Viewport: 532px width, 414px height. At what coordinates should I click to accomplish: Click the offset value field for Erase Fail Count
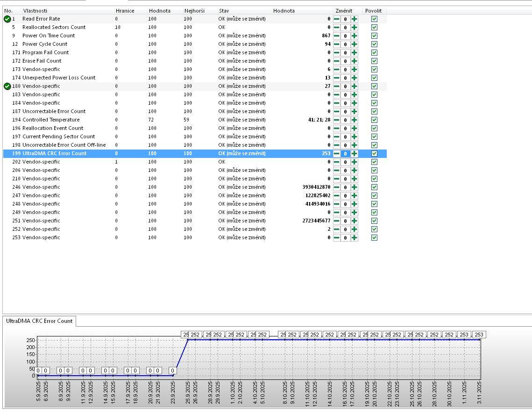[346, 61]
